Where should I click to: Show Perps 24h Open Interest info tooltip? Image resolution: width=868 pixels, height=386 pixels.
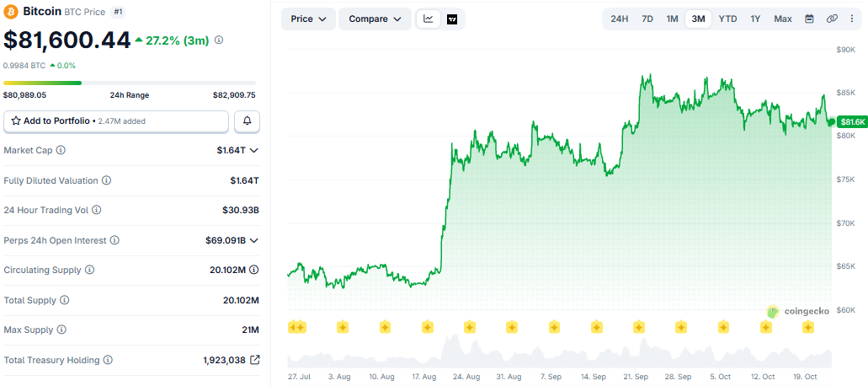(x=115, y=240)
